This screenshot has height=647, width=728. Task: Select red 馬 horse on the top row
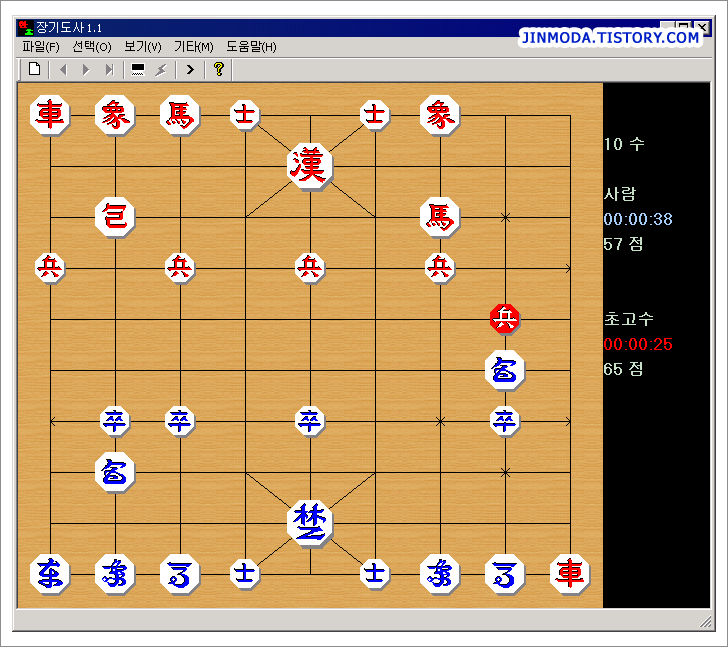click(180, 115)
